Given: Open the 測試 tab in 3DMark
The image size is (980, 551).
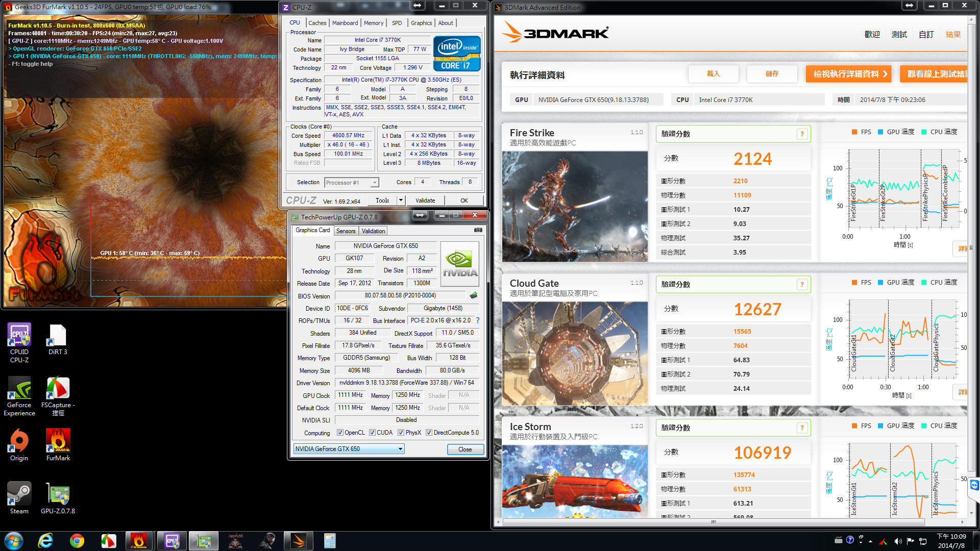Looking at the screenshot, I should coord(899,34).
